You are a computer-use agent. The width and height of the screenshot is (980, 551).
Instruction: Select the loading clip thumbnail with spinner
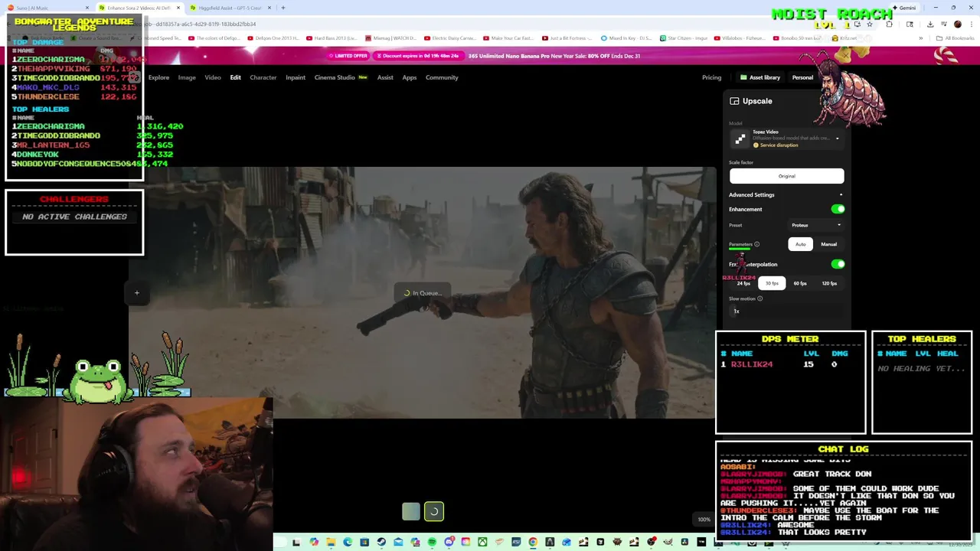[434, 511]
